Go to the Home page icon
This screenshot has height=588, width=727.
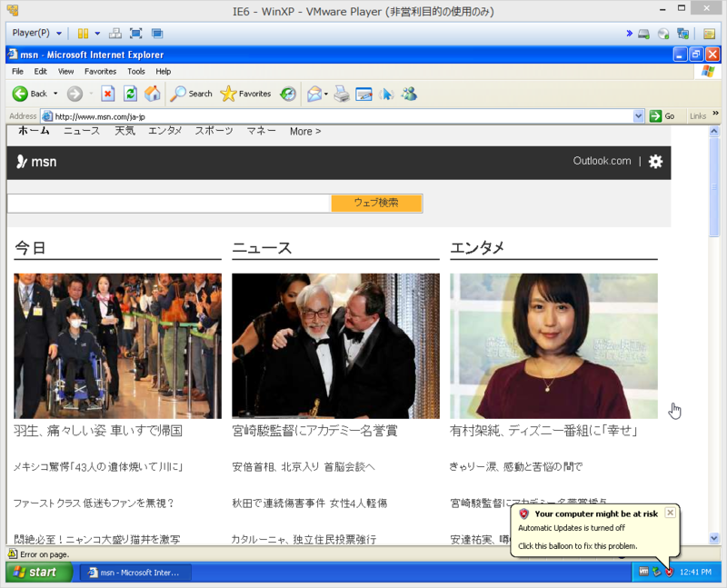pyautogui.click(x=152, y=94)
